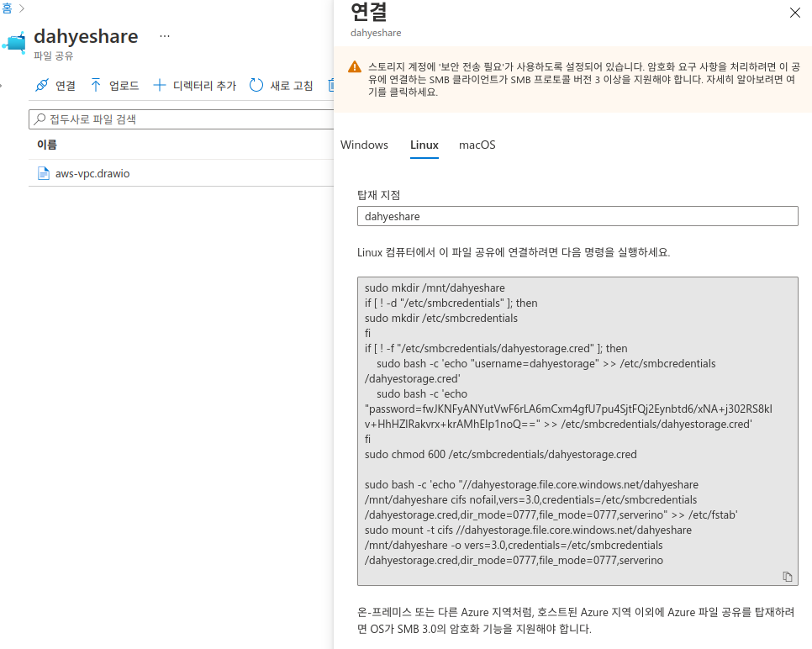The height and width of the screenshot is (649, 812).
Task: Click the Upload (업로드) arrow icon
Action: (96, 85)
